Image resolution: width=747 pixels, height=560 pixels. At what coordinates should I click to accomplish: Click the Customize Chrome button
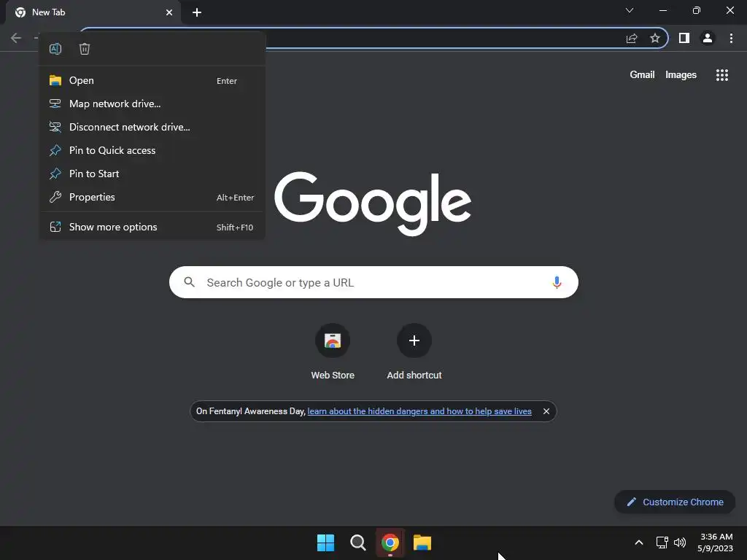click(x=675, y=502)
